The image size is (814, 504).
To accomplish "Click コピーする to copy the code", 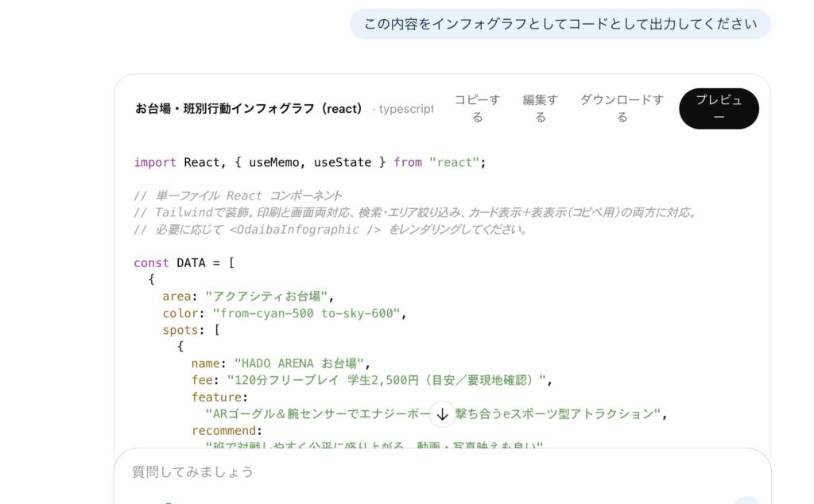I will click(x=477, y=108).
